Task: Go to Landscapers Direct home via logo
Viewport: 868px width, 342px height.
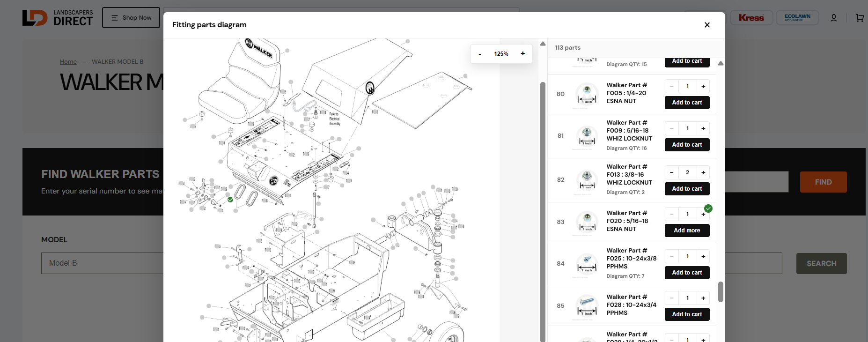Action: tap(58, 18)
